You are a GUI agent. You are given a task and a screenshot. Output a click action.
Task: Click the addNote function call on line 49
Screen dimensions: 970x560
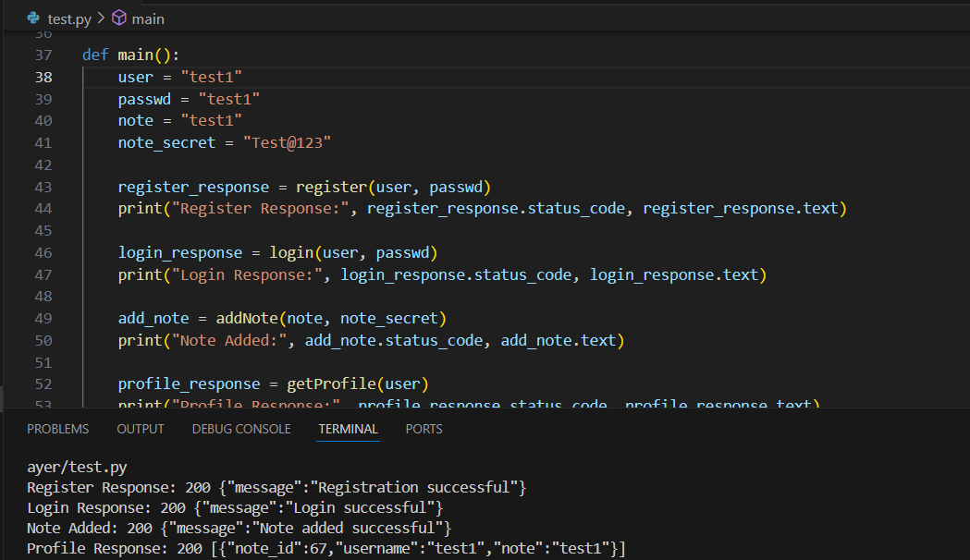point(247,319)
